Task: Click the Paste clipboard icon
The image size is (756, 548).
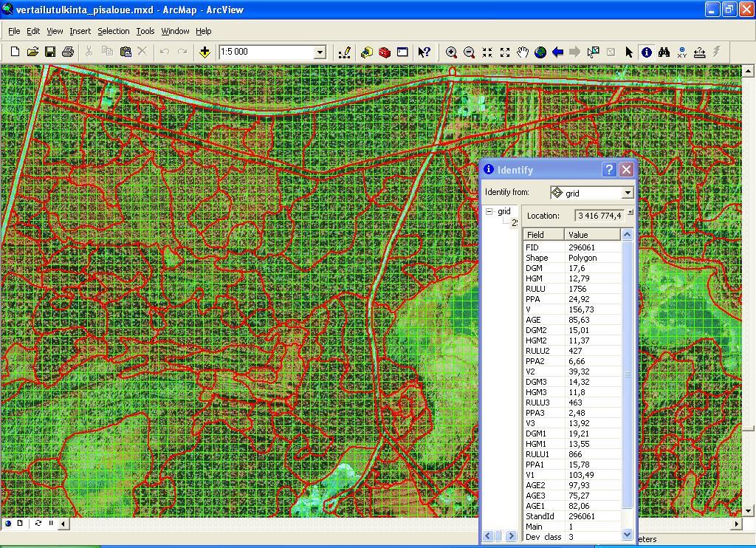Action: click(x=126, y=52)
